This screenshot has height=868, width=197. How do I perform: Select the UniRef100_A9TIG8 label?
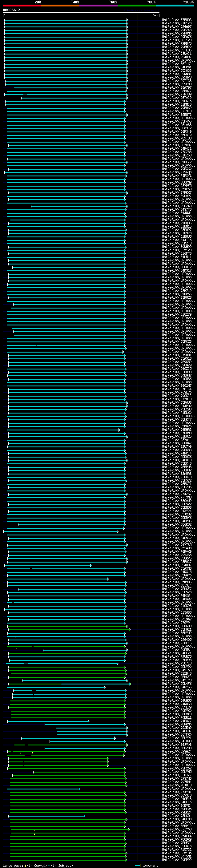point(176,81)
